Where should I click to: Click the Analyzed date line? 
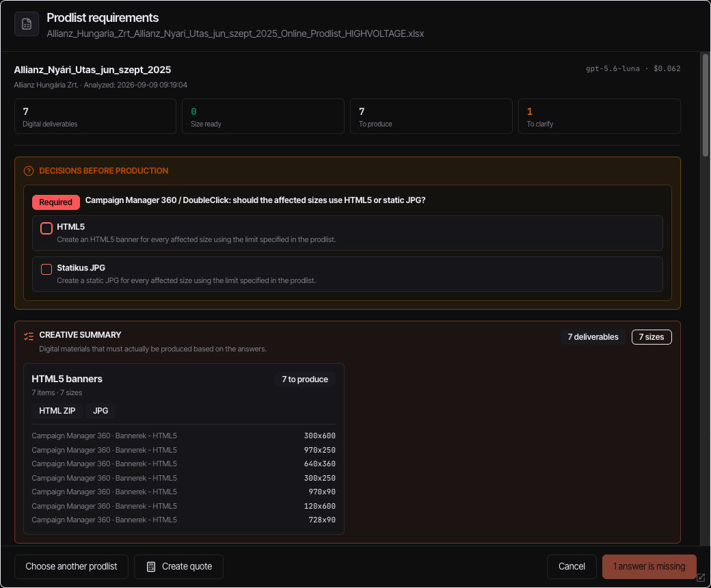pyautogui.click(x=100, y=85)
